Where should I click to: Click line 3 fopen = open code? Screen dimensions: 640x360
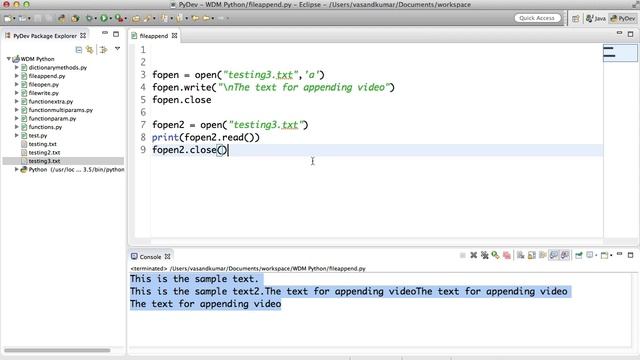click(x=238, y=75)
